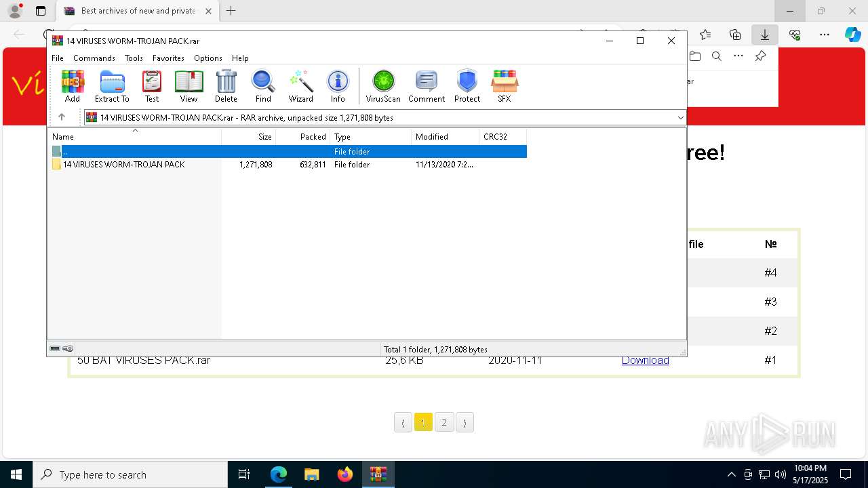Viewport: 868px width, 488px height.
Task: Sort by the CRC32 column header
Action: 503,137
